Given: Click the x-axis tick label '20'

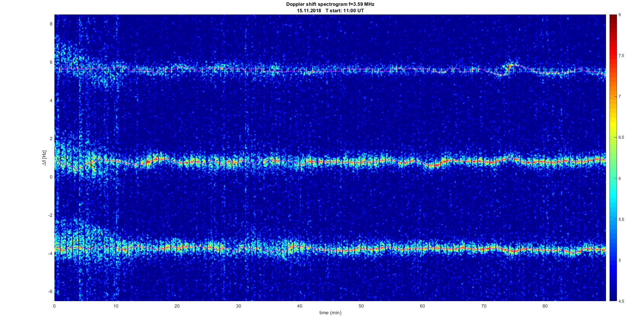Looking at the screenshot, I should (x=177, y=306).
